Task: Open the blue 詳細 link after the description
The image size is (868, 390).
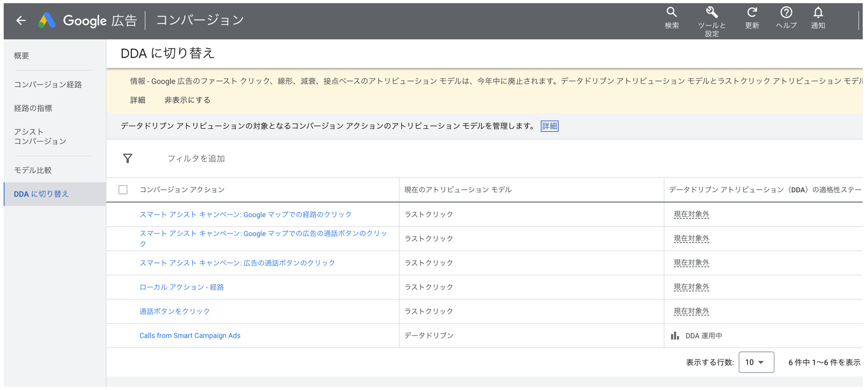Action: coord(549,126)
